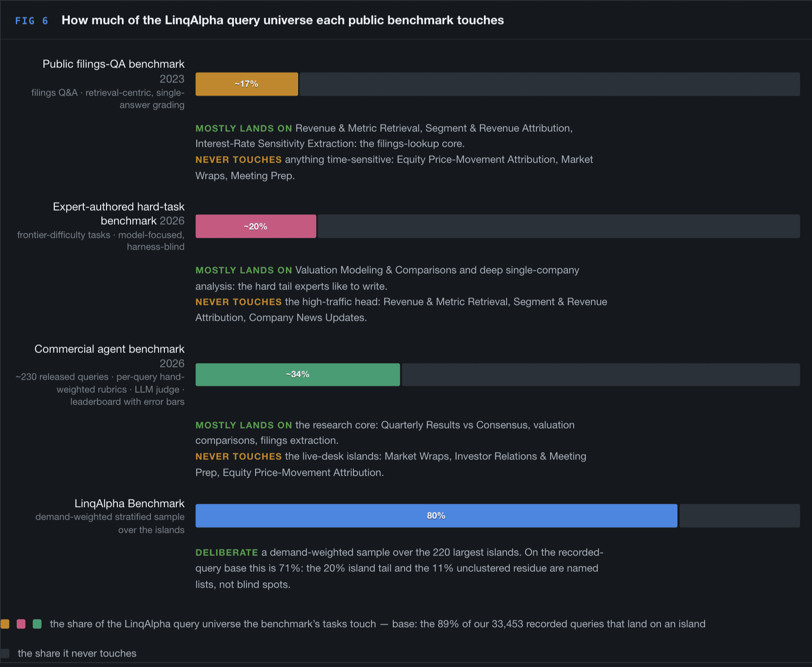Select the Expert-authored hard-task benchmark label
812x667 pixels.
pos(119,213)
